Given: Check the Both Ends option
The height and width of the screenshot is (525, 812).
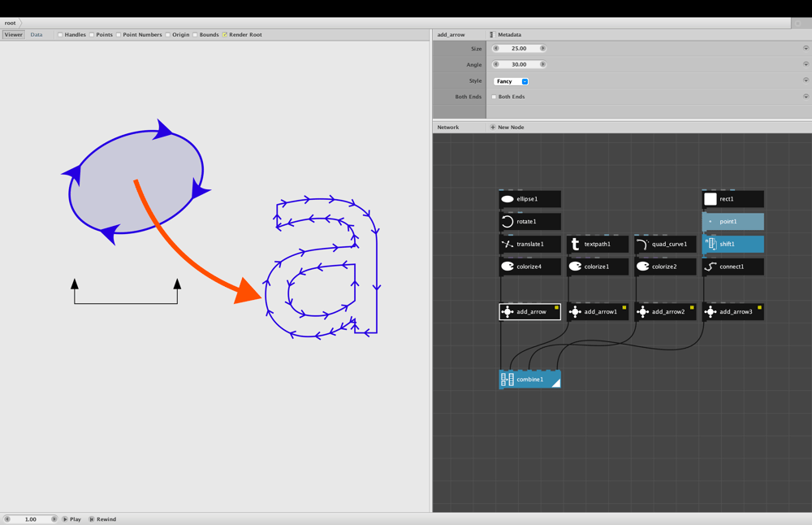Looking at the screenshot, I should [x=494, y=97].
